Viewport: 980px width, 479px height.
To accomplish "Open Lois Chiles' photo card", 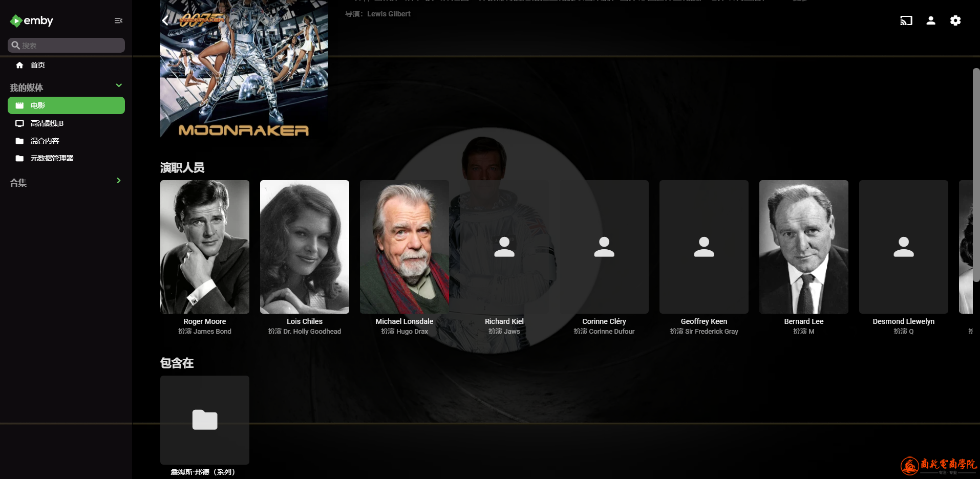I will coord(305,247).
